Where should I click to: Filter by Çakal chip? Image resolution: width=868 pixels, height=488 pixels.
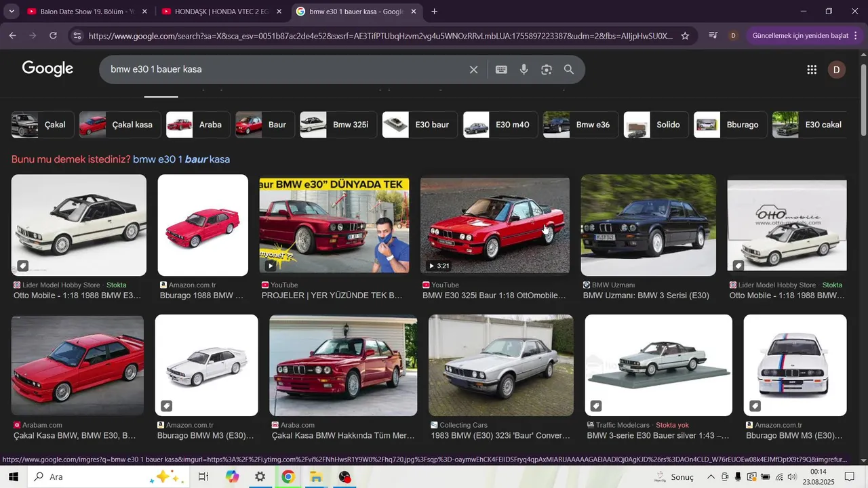43,125
